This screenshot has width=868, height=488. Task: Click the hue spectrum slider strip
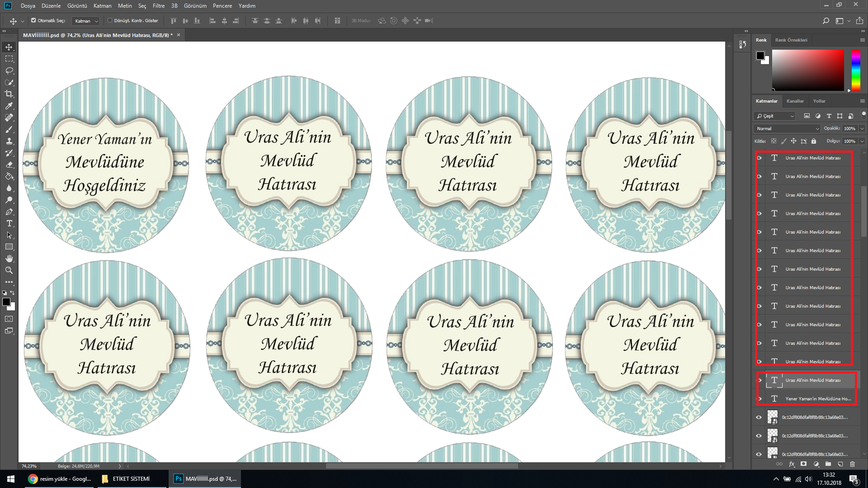click(856, 70)
